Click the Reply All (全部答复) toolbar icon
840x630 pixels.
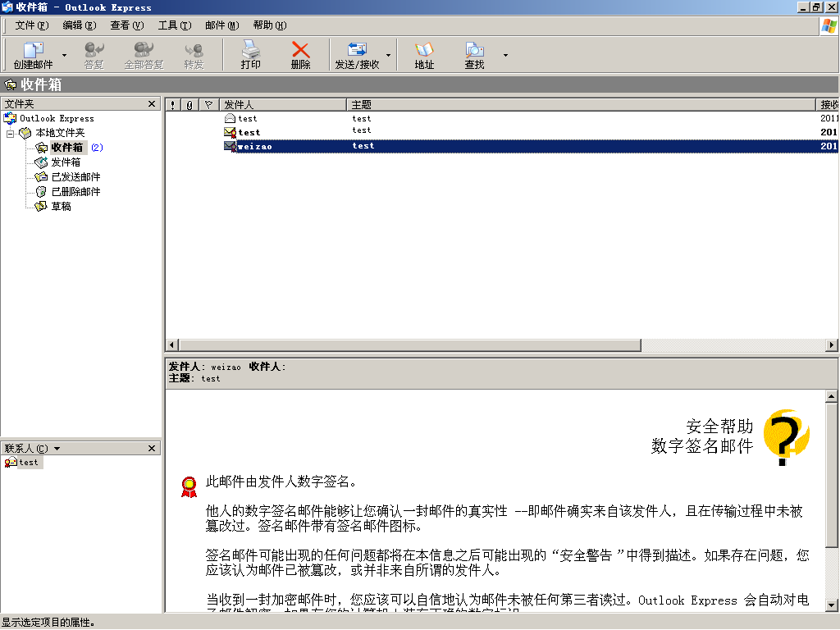(x=144, y=54)
